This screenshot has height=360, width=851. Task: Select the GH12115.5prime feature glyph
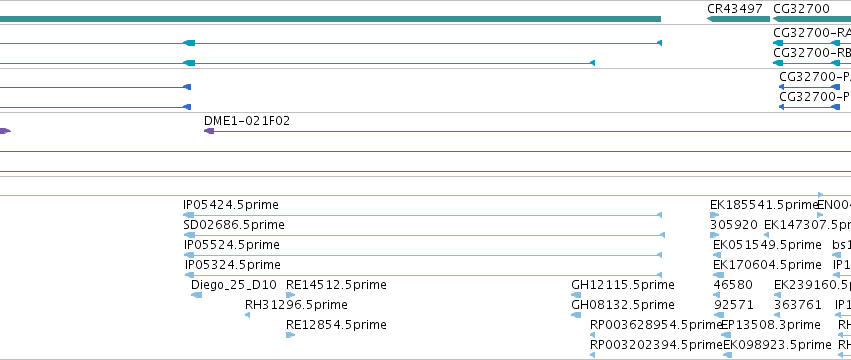pos(576,295)
